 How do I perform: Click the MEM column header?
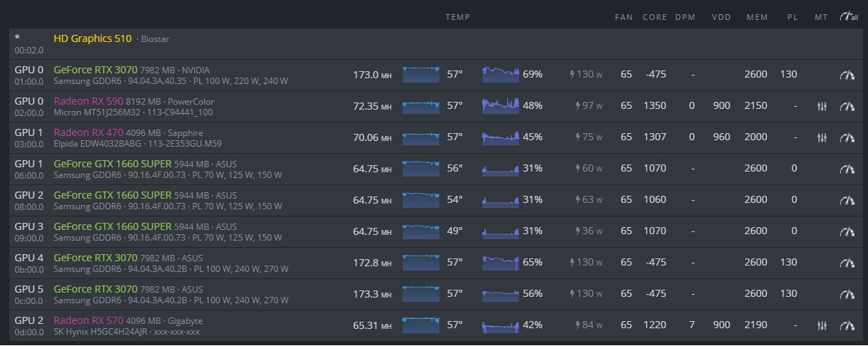pyautogui.click(x=757, y=17)
